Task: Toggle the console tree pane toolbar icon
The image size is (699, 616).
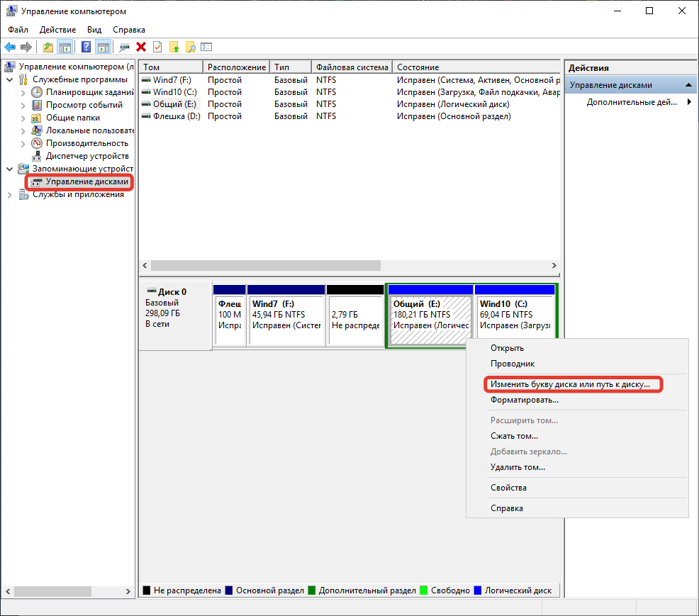Action: pos(65,47)
